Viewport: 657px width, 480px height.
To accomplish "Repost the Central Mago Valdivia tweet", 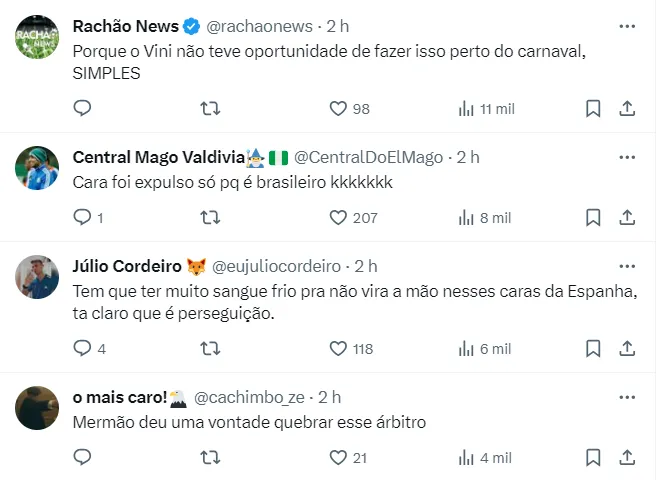I will coord(211,217).
